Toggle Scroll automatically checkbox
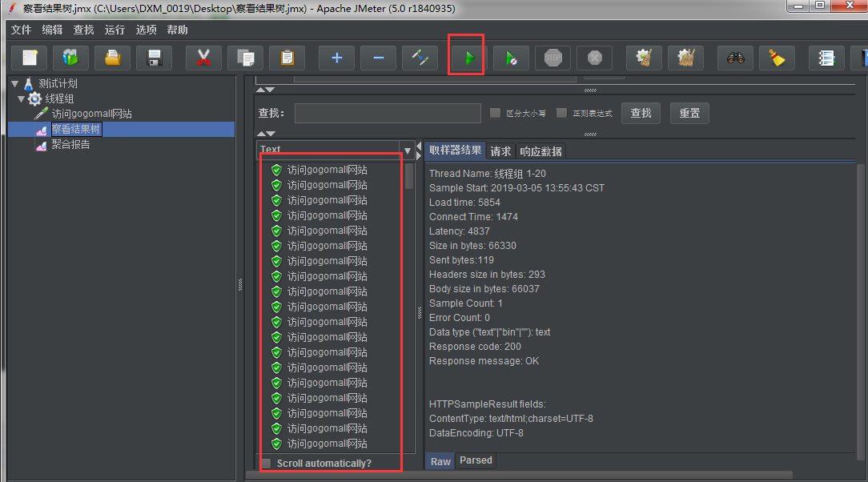This screenshot has width=868, height=482. pos(267,464)
